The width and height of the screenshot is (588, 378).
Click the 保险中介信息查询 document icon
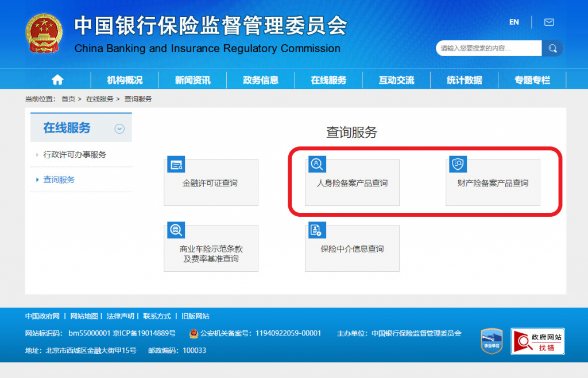coord(317,229)
